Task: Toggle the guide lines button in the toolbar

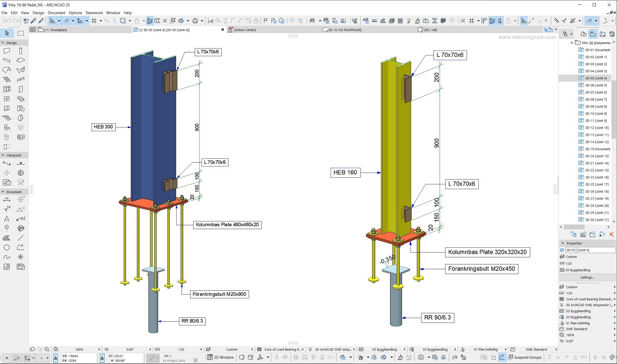Action: (x=67, y=21)
